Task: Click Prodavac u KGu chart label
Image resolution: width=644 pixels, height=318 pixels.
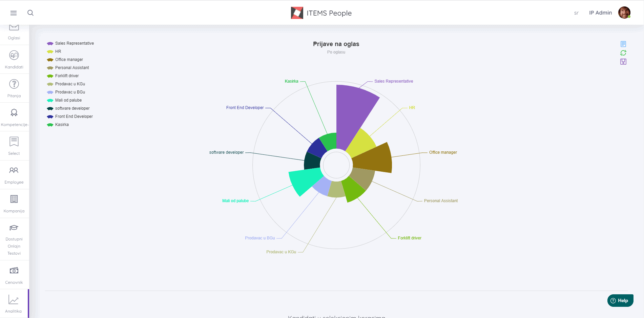Action: pos(281,252)
